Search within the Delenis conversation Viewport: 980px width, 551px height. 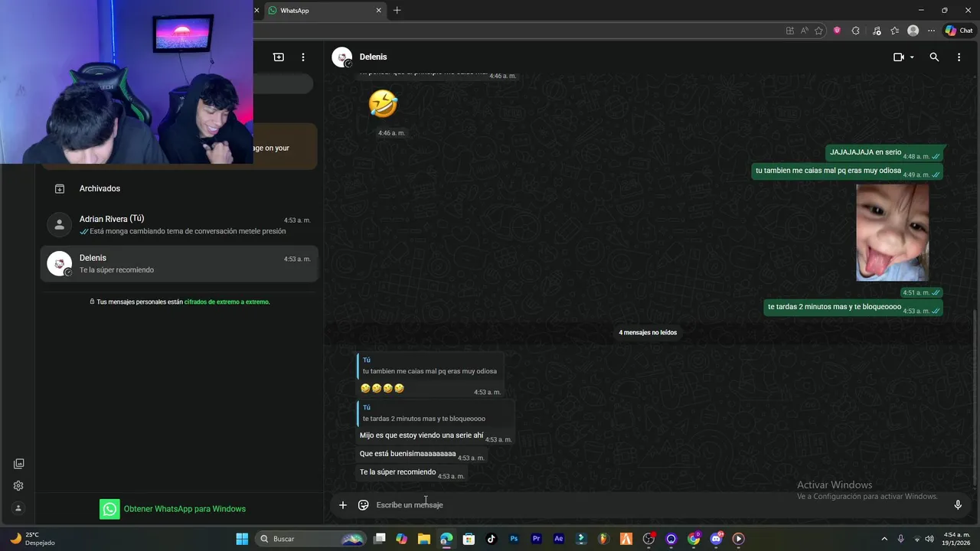[x=934, y=57]
